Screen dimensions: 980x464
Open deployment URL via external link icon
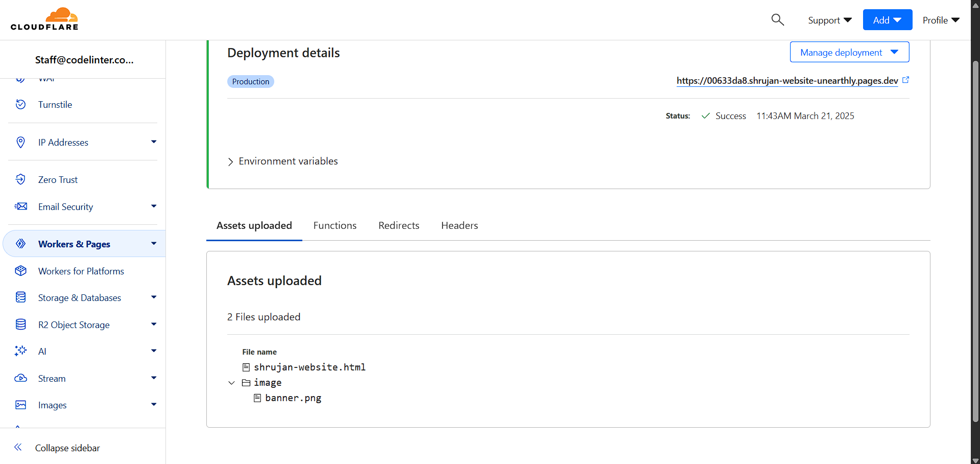[x=905, y=80]
